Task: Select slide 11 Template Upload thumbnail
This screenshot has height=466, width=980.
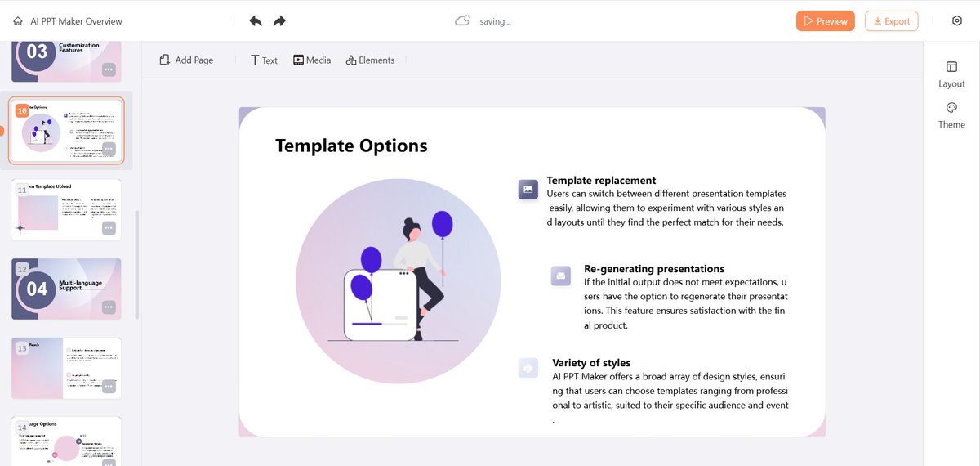Action: click(66, 210)
